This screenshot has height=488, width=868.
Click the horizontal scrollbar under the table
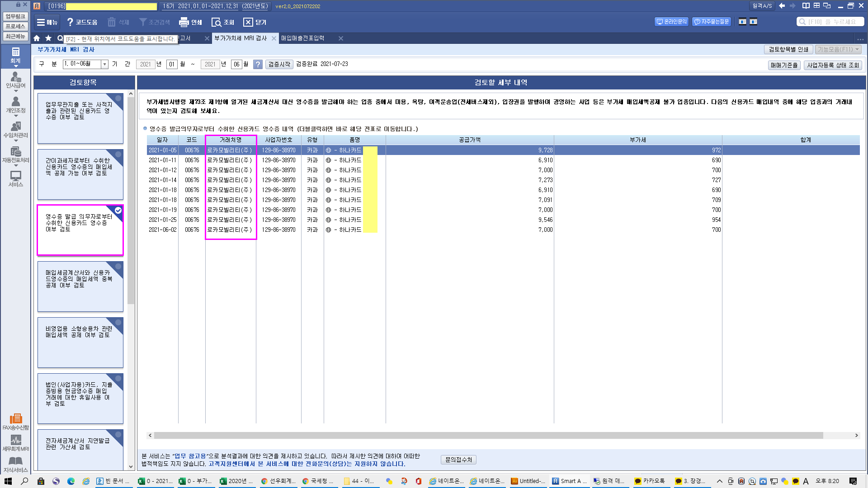488,436
